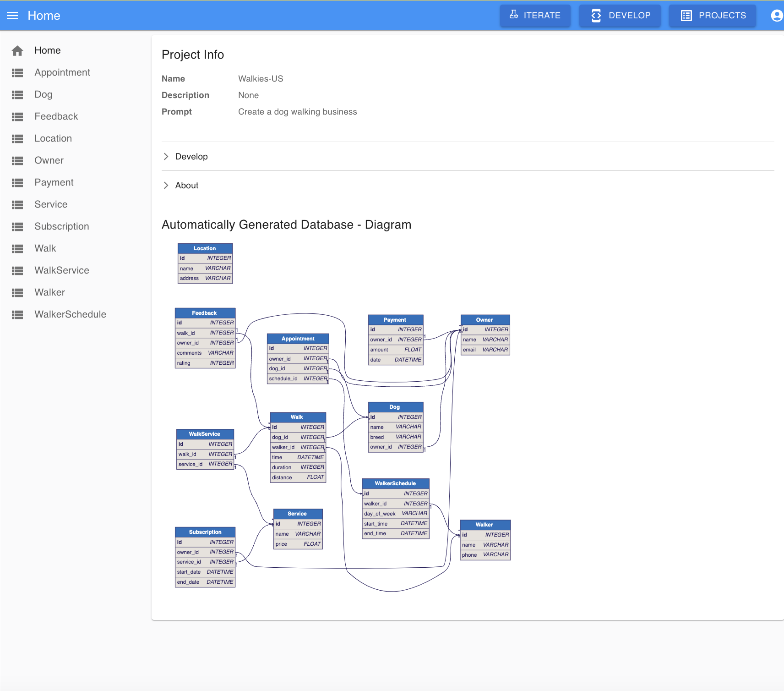Screen dimensions: 784x691
Task: Click the PROJECTS button
Action: click(x=712, y=15)
